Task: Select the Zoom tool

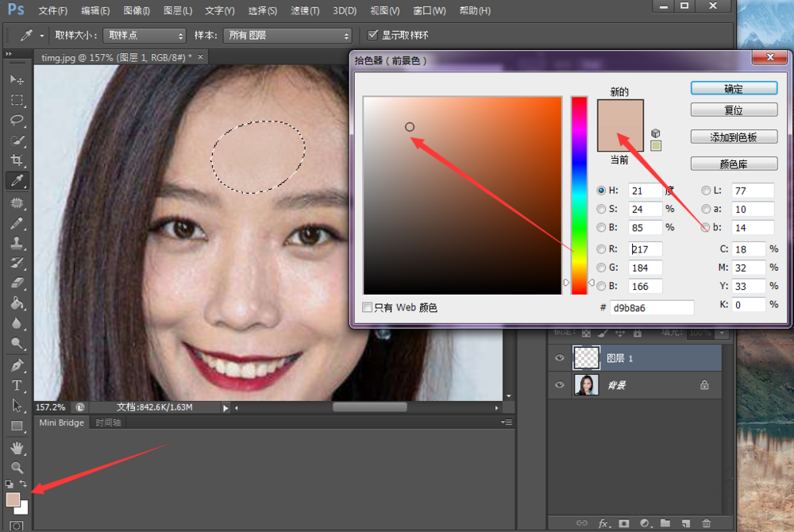Action: tap(17, 468)
